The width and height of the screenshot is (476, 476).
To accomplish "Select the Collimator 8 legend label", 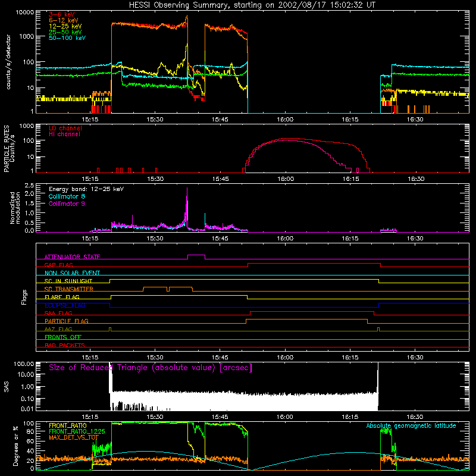I will coord(67,196).
